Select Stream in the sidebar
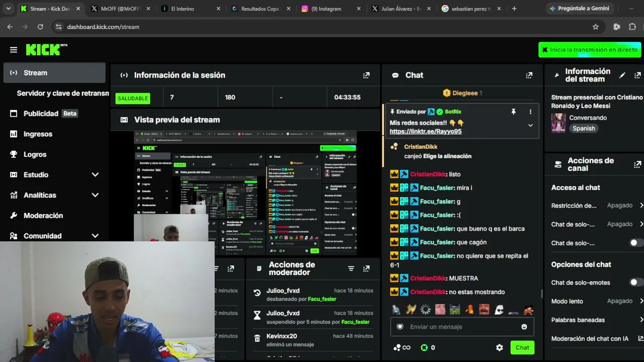644x362 pixels. (x=54, y=73)
